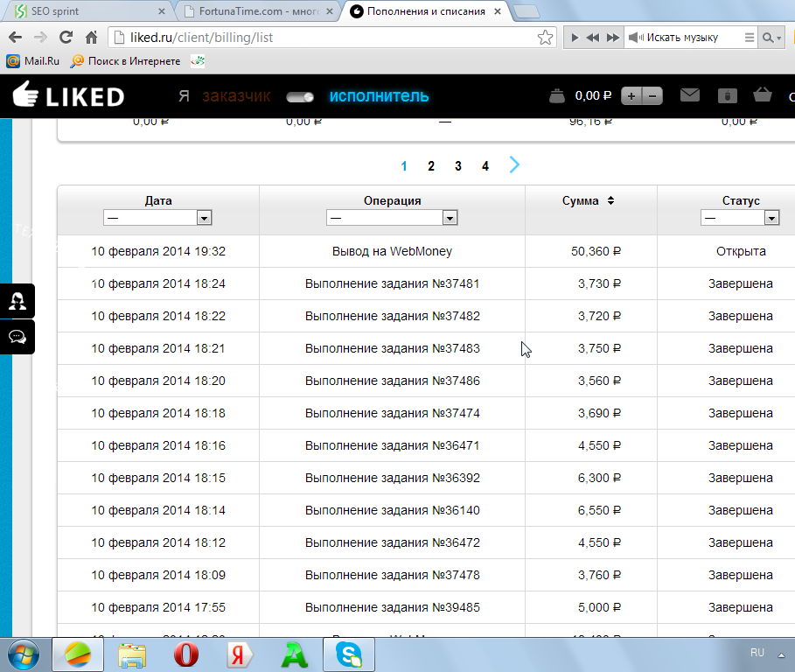
Task: Click the wallet balance icon
Action: pyautogui.click(x=557, y=96)
